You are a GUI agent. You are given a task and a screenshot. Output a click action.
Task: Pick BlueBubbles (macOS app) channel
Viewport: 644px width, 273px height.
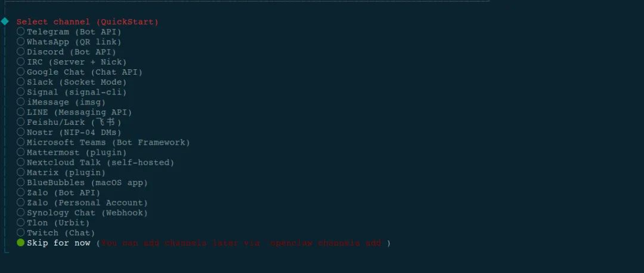point(82,182)
